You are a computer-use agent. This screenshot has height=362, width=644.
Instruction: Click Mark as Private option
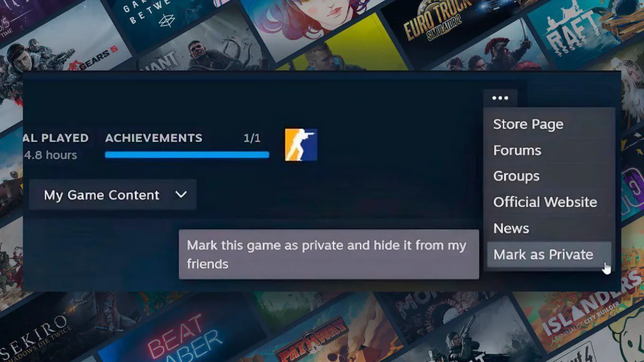click(x=549, y=255)
